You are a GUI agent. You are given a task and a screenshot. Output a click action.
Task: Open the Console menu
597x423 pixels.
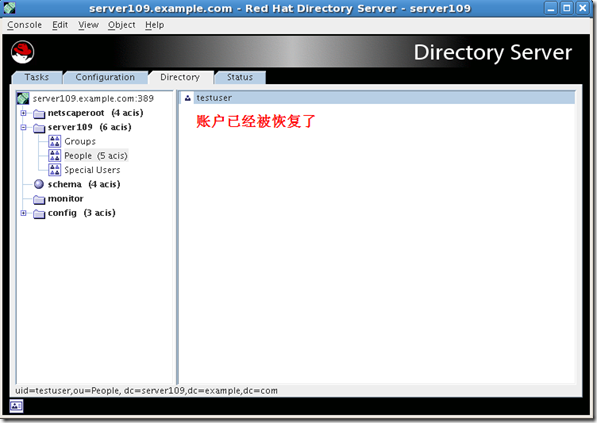pos(25,25)
